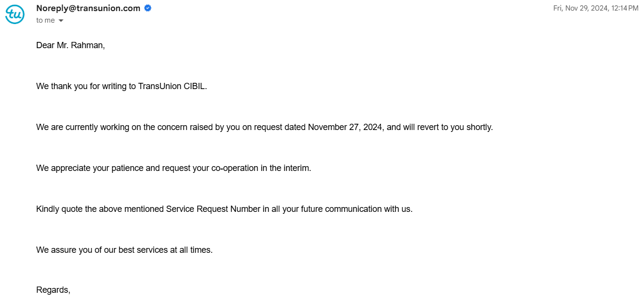Click the email timestamp Fri, Nov 29, 2024

[595, 8]
